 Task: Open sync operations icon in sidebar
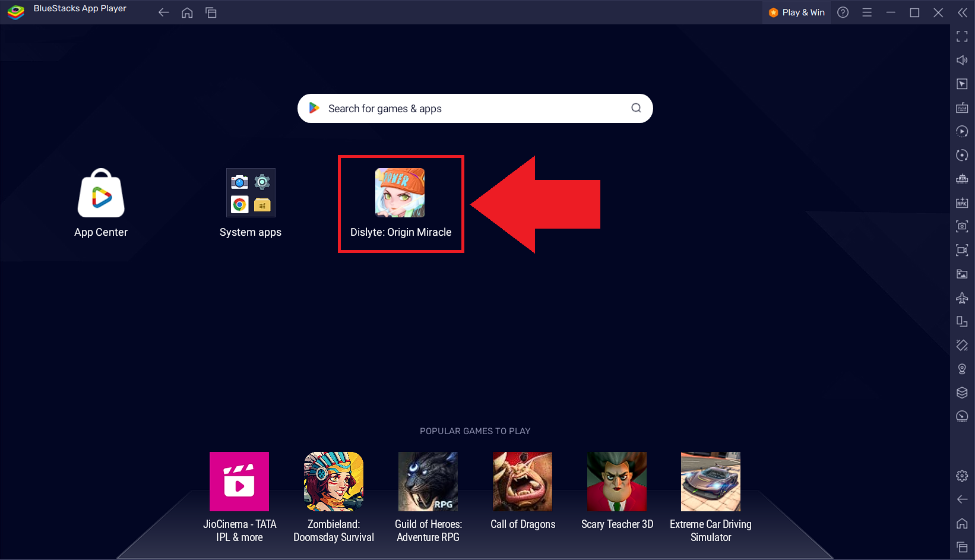962,155
